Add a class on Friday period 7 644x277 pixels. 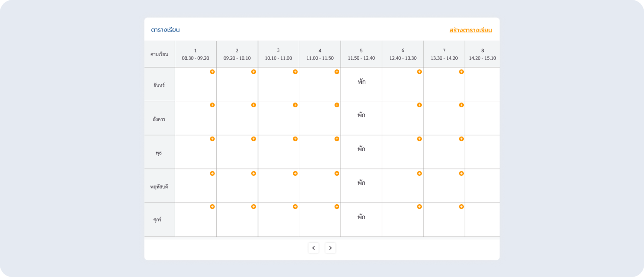[x=461, y=207]
